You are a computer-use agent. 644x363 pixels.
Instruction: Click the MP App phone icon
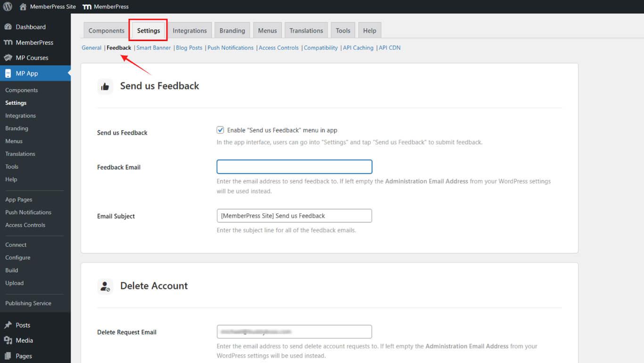pos(8,73)
